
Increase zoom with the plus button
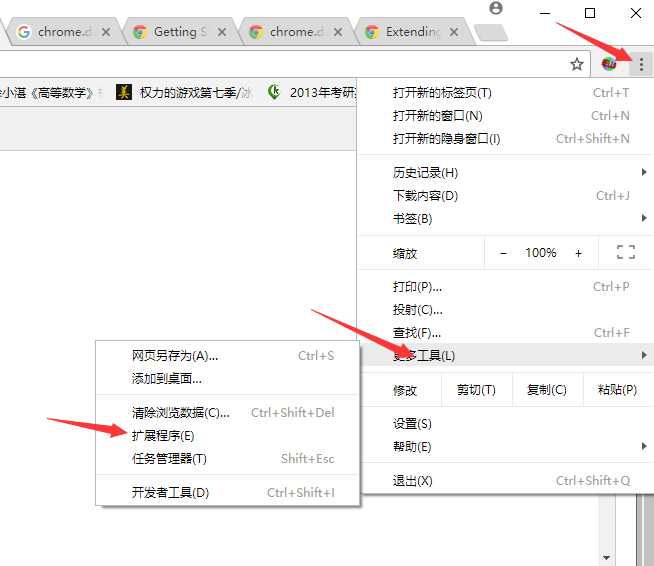coord(579,253)
